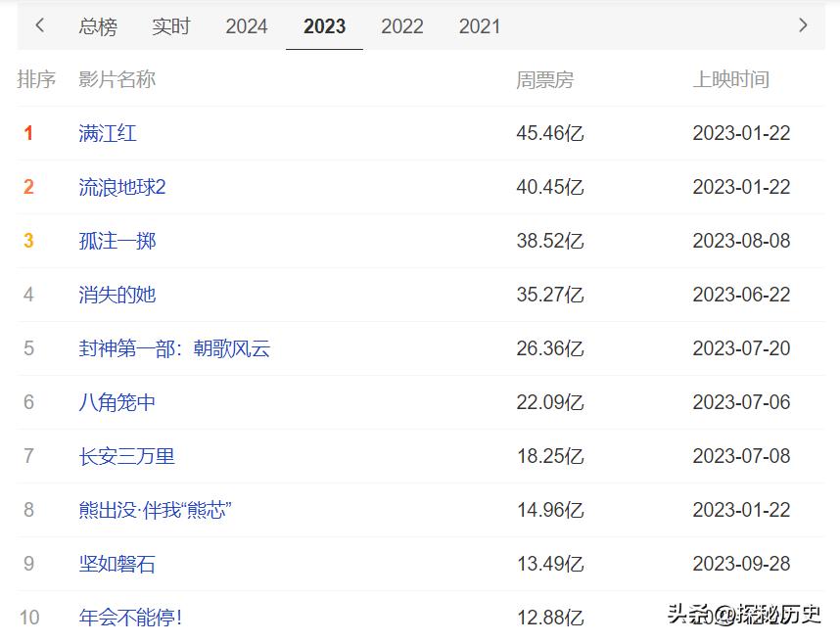Viewport: 840px width, 643px height.
Task: Open the movie link 孤注一掷
Action: (x=117, y=241)
